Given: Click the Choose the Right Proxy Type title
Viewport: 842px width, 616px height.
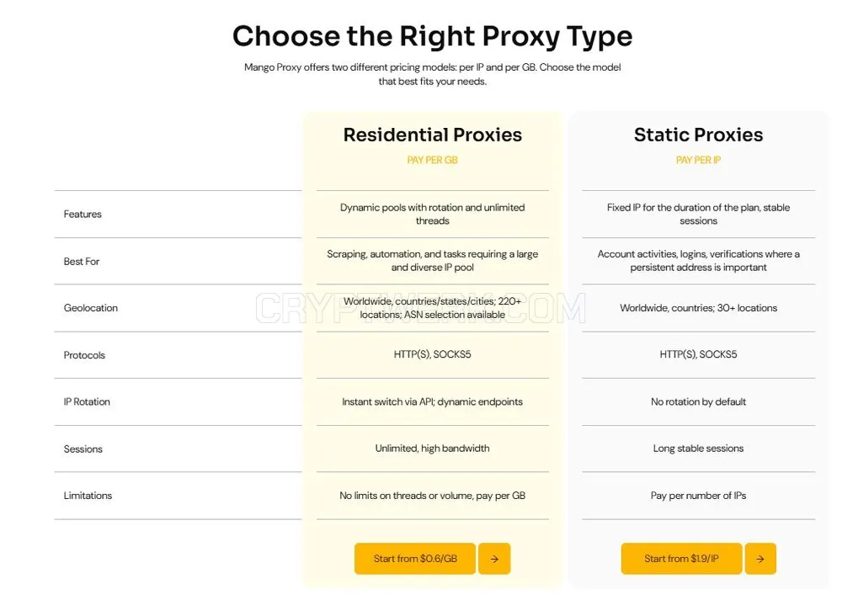Looking at the screenshot, I should (432, 36).
